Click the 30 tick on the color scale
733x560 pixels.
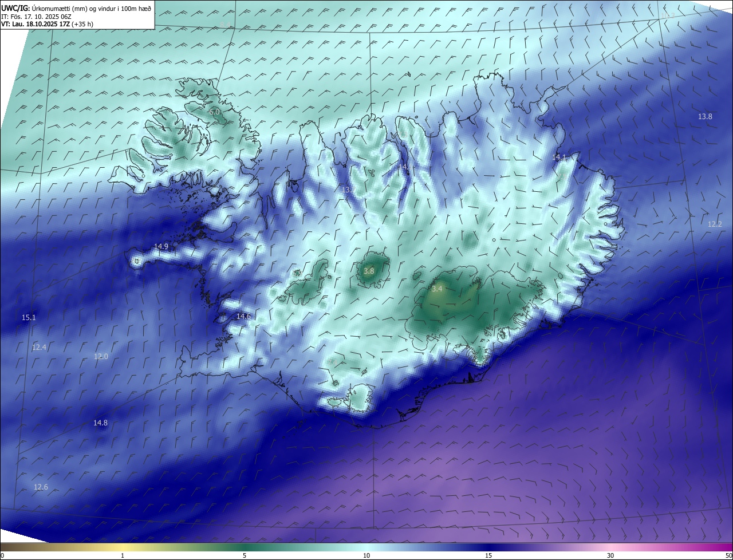(x=610, y=555)
